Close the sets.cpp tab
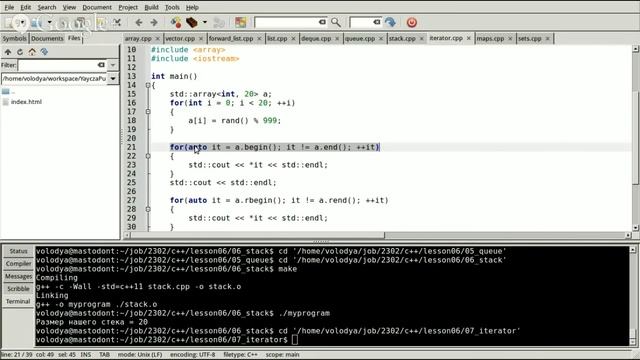The image size is (640, 360). [547, 39]
